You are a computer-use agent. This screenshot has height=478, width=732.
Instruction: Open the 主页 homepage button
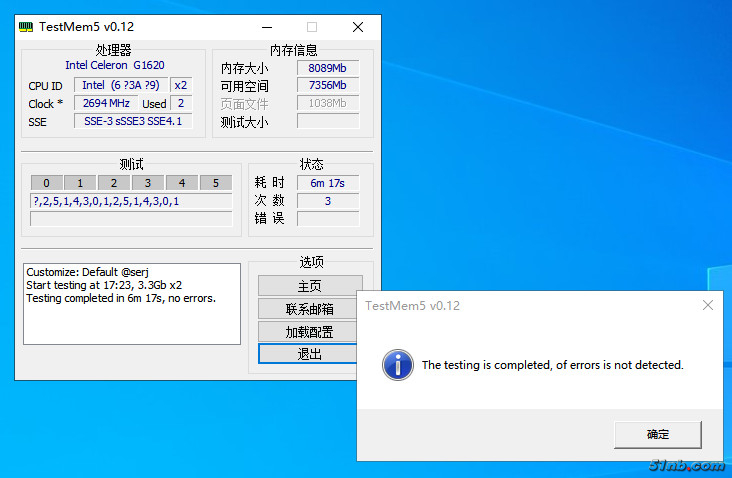310,285
